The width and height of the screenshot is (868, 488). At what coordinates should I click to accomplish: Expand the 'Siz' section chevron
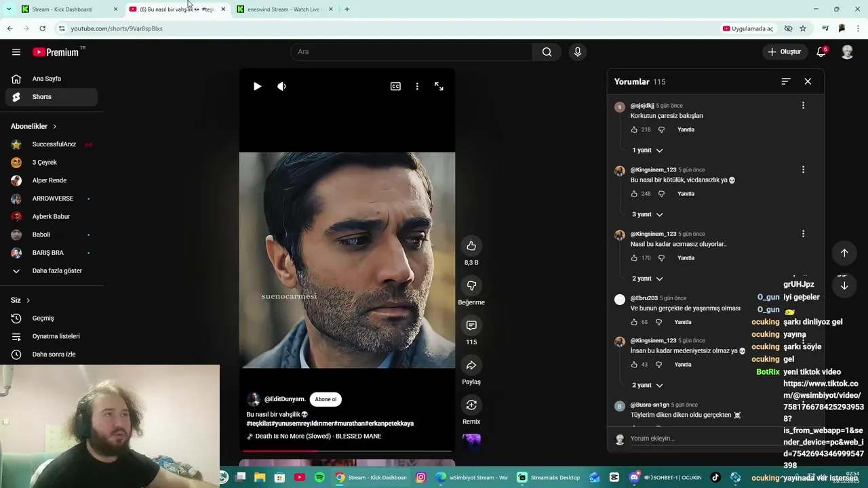(28, 300)
